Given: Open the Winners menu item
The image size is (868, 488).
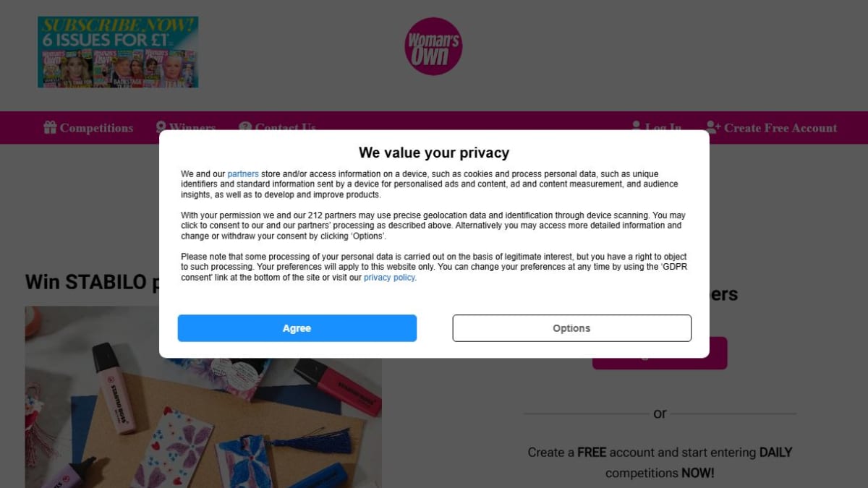Looking at the screenshot, I should click(x=192, y=127).
